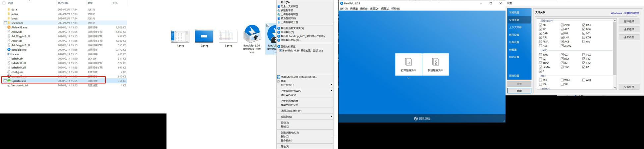Enable the JAR association checkbox
Viewport: 644px width, 149px height.
[540, 80]
